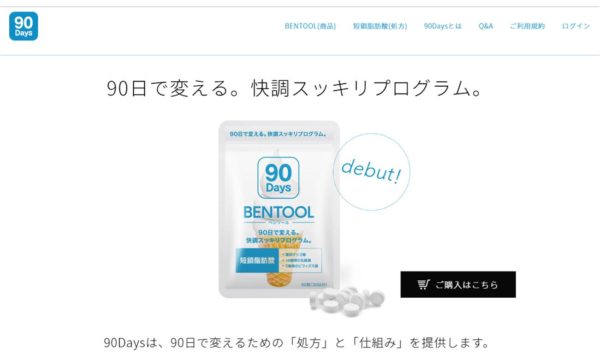
Task: Click the 90日で変える headline text
Action: (294, 88)
